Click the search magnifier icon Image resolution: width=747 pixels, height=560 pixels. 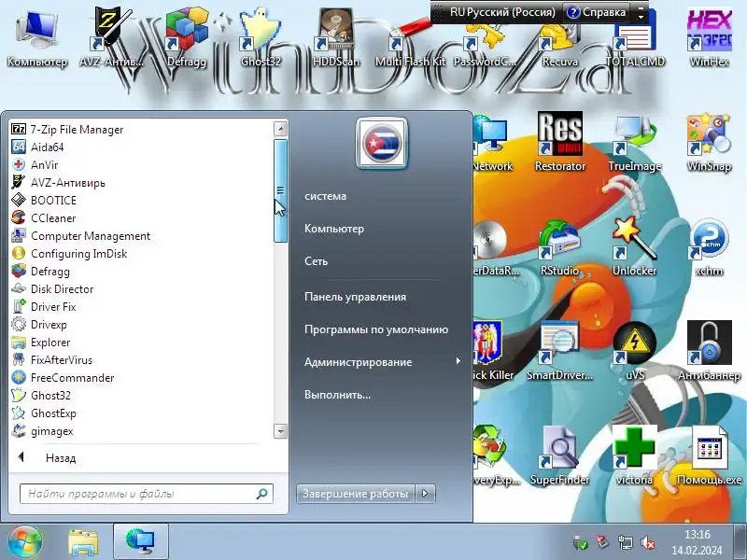261,494
